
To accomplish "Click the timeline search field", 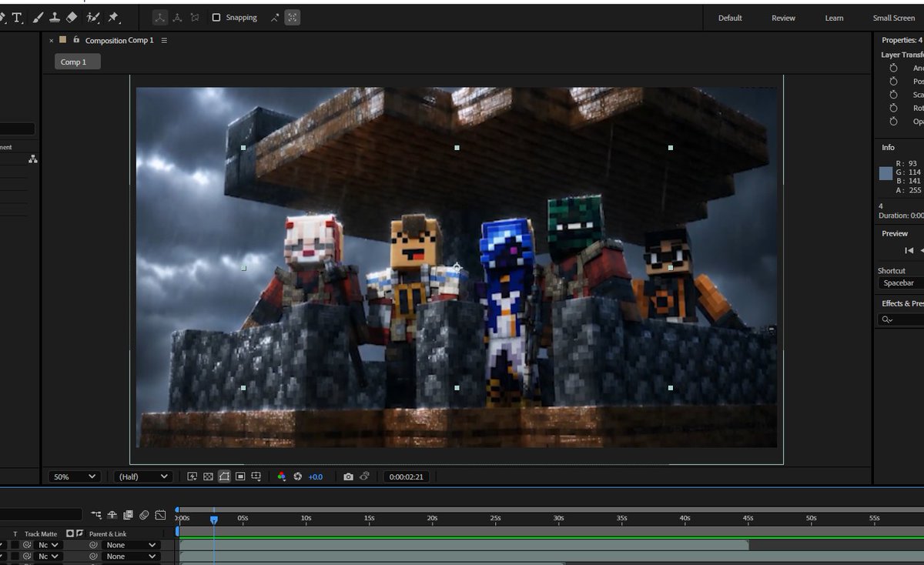I will 41,514.
